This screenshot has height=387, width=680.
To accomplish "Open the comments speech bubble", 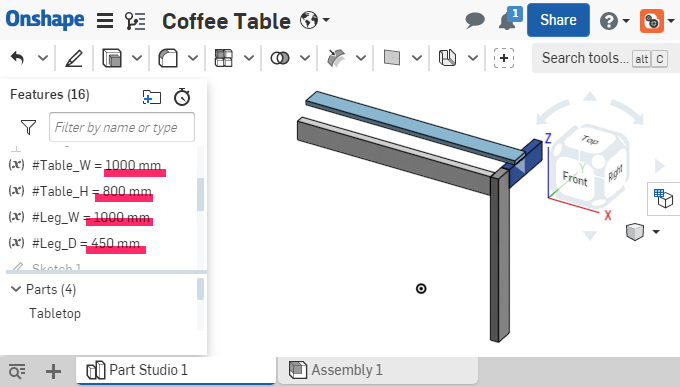I will (475, 21).
